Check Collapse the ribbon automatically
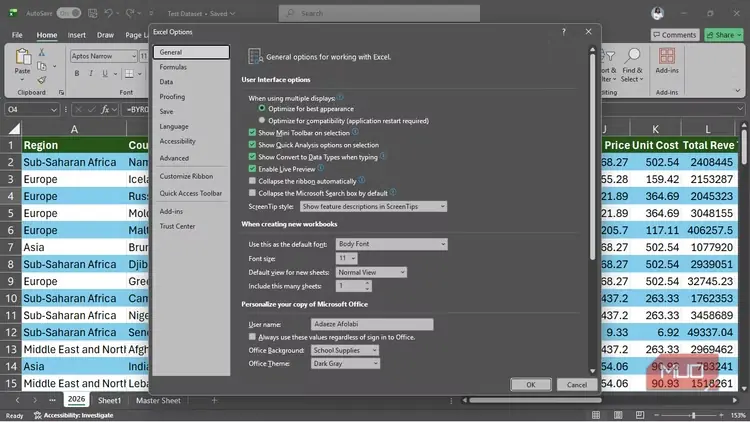This screenshot has height=422, width=750. point(252,181)
